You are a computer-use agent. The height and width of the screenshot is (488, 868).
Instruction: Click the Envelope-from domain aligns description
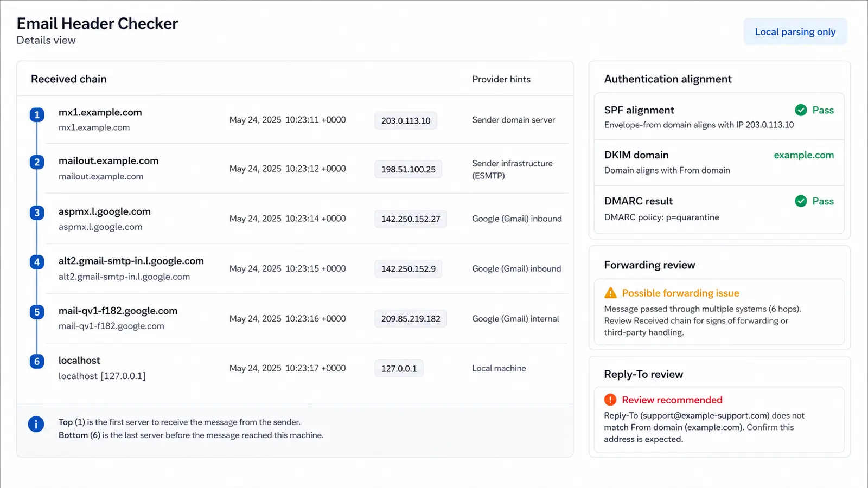click(x=699, y=125)
